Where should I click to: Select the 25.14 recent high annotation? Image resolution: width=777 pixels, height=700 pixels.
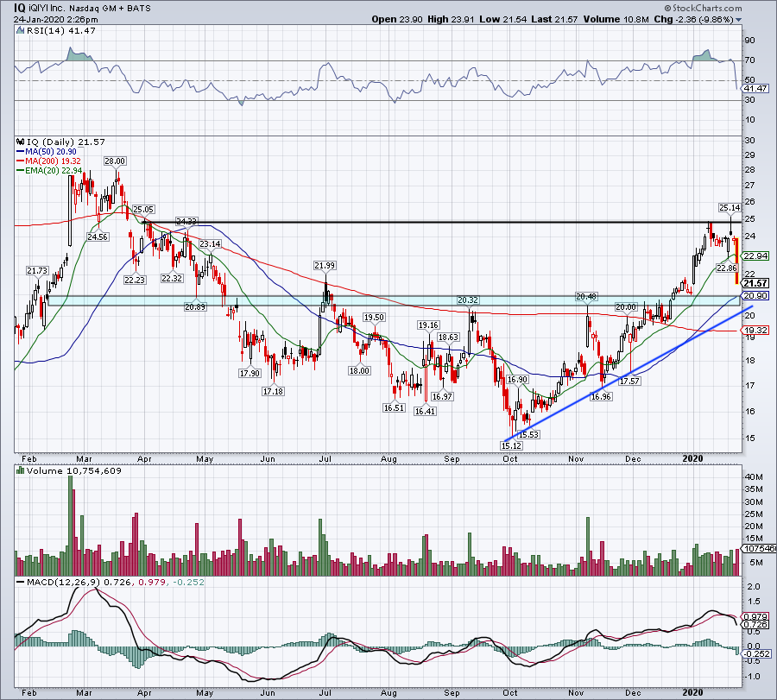(730, 207)
